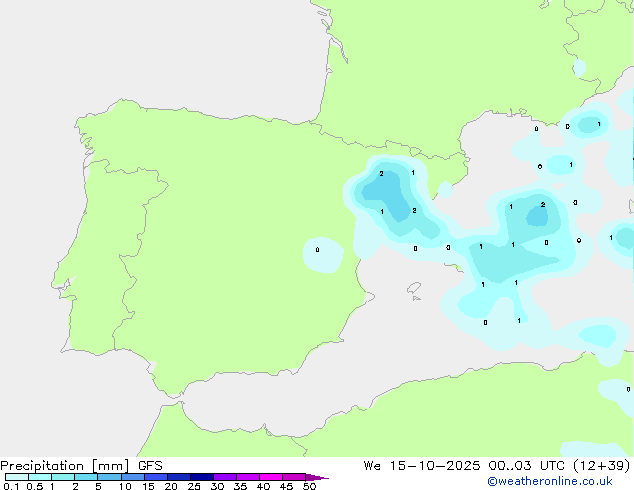Viewport: 634px width, 490px height.
Task: Pick legend swatch between 25 and 30
Action: (202, 477)
